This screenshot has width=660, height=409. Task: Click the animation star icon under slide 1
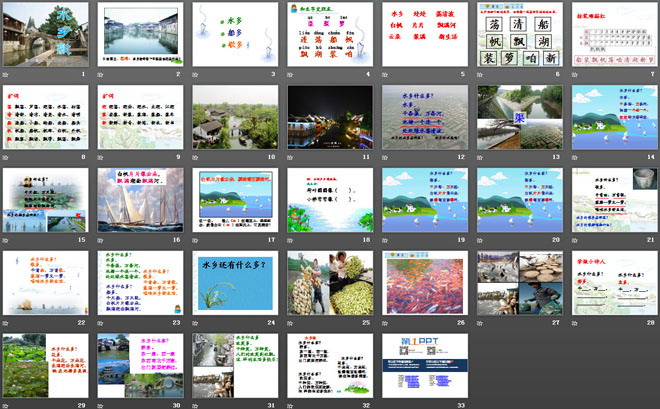click(5, 75)
